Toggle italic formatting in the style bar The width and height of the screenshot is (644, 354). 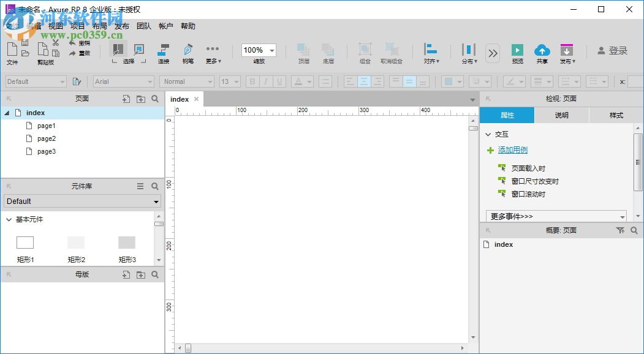(x=266, y=81)
